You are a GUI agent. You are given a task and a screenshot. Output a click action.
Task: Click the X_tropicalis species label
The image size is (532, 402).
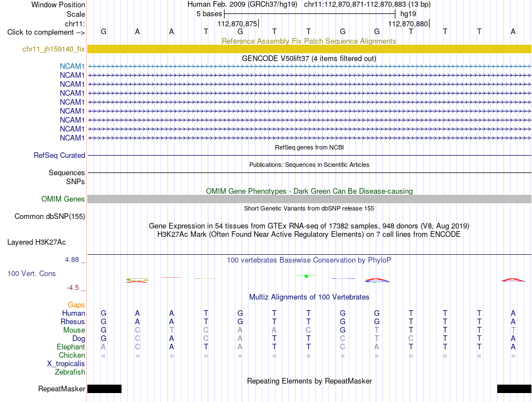coord(66,364)
